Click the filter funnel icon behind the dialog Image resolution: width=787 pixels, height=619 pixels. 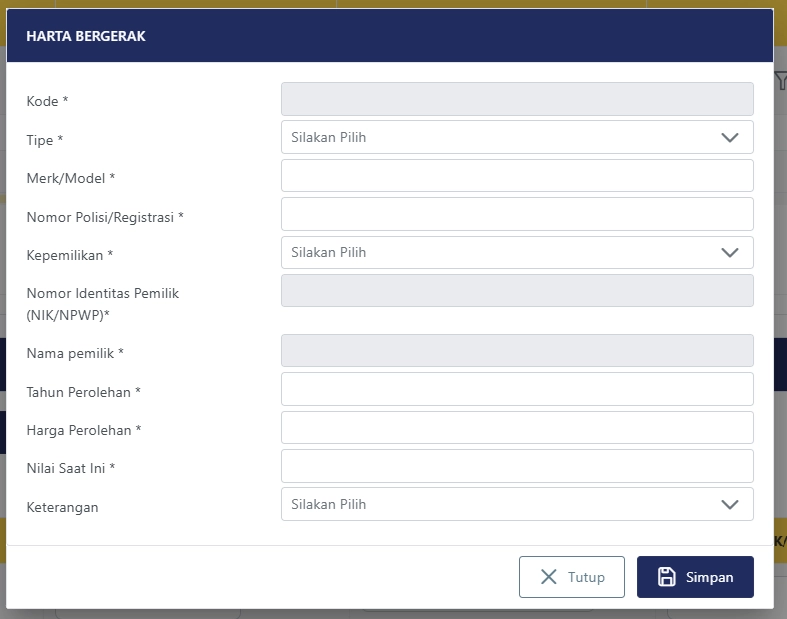[x=781, y=82]
